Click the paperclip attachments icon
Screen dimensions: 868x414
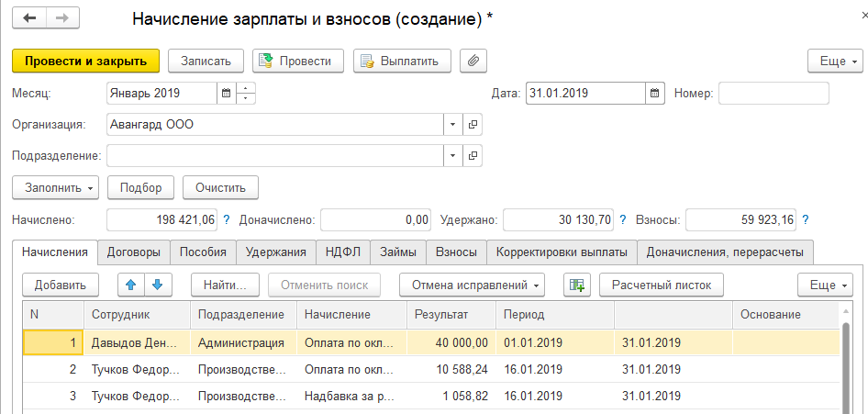473,61
